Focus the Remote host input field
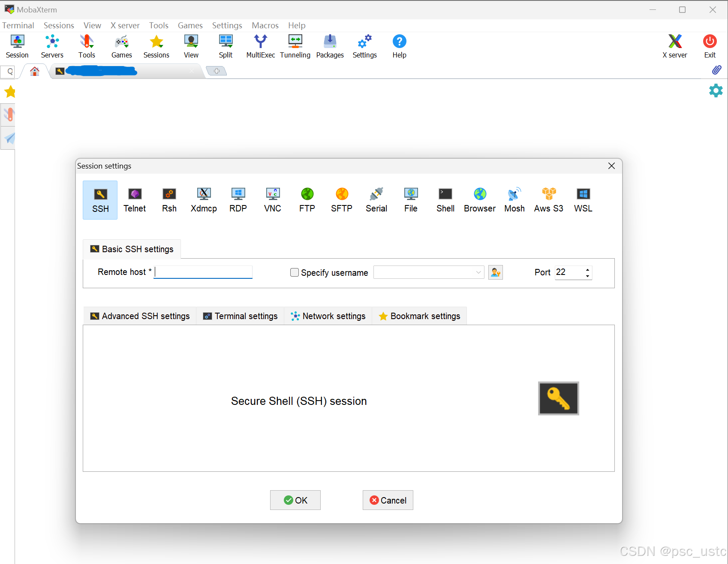 (203, 272)
